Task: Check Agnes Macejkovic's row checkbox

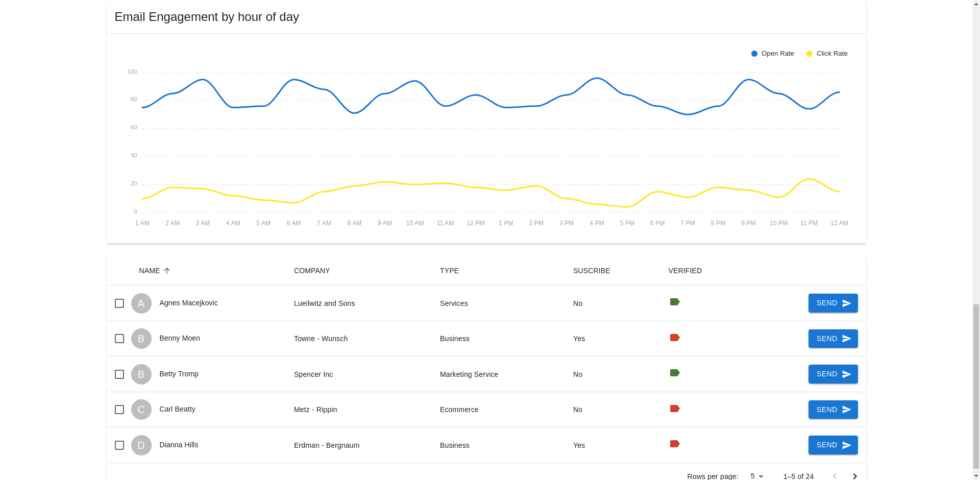Action: (x=119, y=303)
